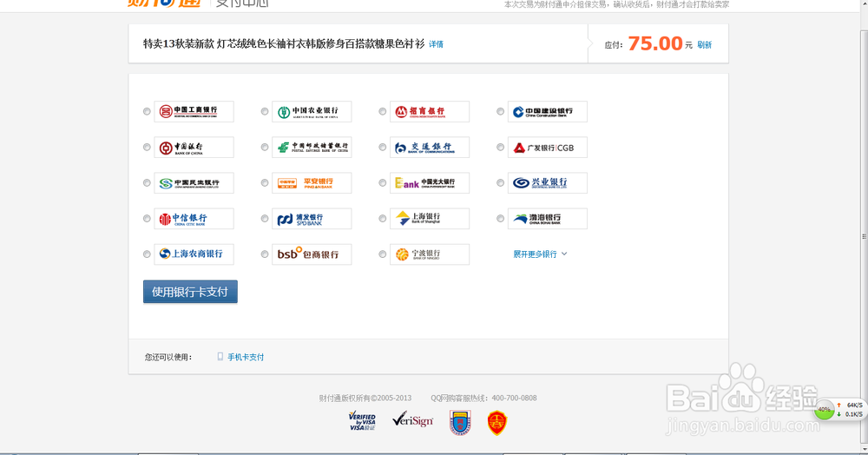This screenshot has height=455, width=868.
Task: Select the Minsheng Bank radio button
Action: click(147, 183)
